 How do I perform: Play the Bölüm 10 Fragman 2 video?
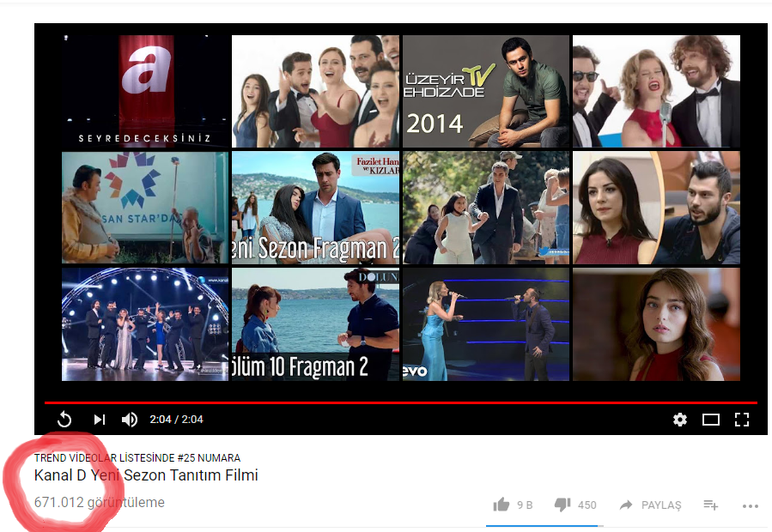tap(315, 324)
